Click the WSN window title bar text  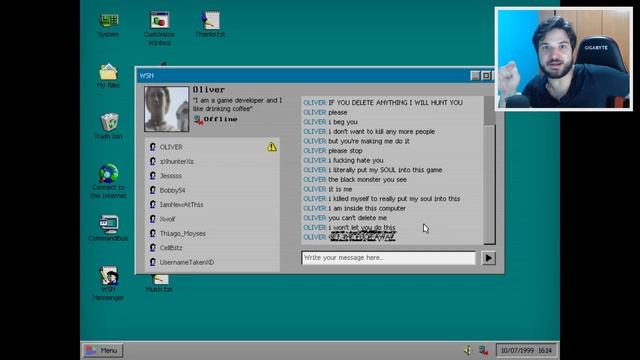(x=147, y=76)
